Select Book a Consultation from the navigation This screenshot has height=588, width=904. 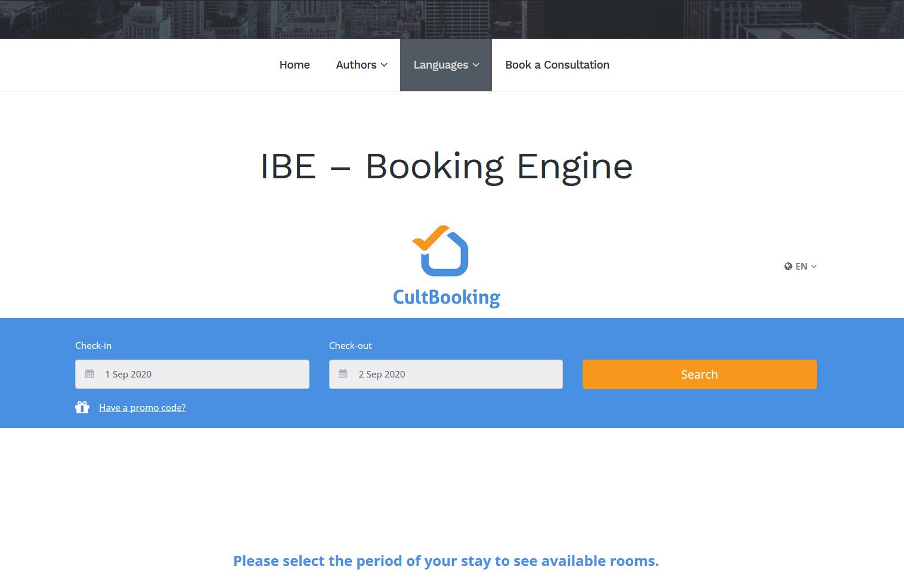[x=557, y=65]
